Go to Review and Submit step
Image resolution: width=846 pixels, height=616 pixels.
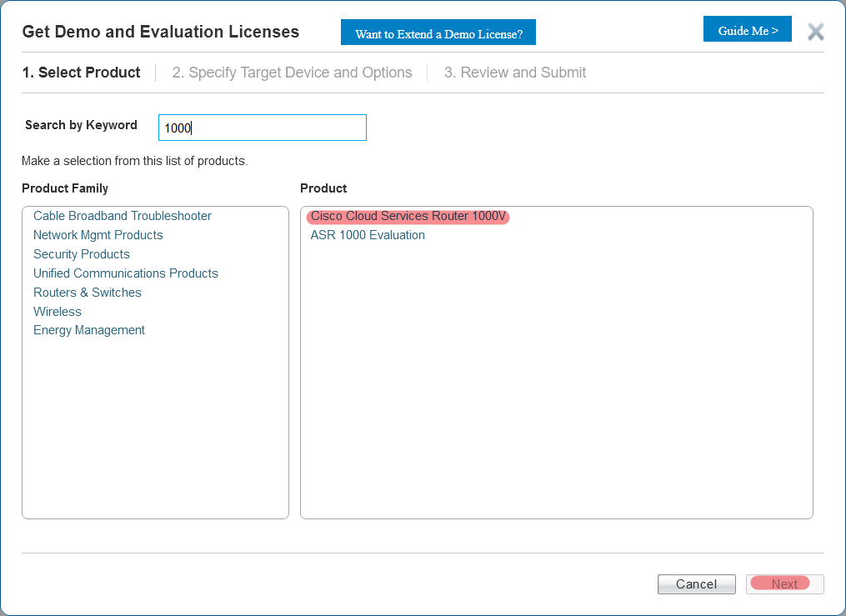(515, 73)
